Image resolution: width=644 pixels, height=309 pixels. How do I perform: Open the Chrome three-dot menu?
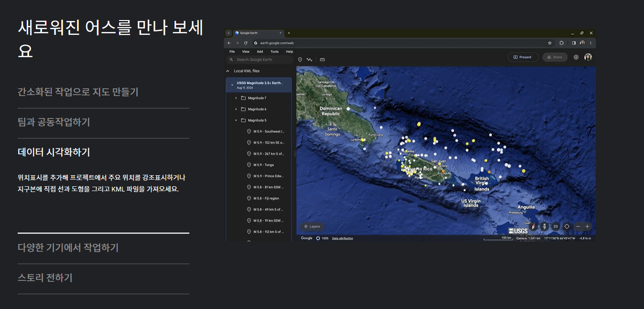tap(591, 43)
